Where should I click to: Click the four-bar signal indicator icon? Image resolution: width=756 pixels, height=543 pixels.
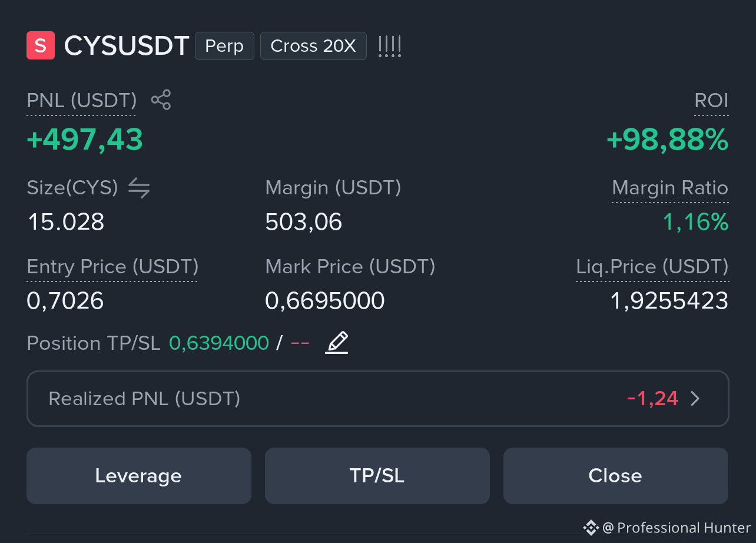pyautogui.click(x=390, y=46)
